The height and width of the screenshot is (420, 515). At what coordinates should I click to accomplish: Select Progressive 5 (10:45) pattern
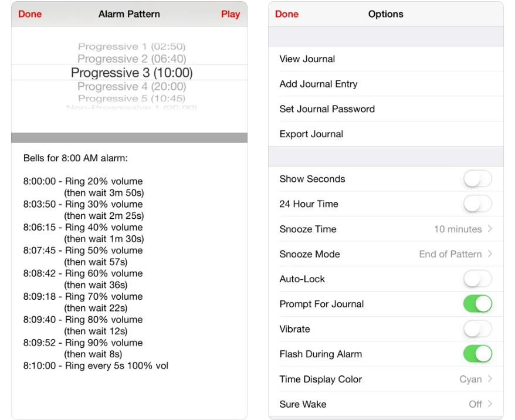[x=131, y=99]
